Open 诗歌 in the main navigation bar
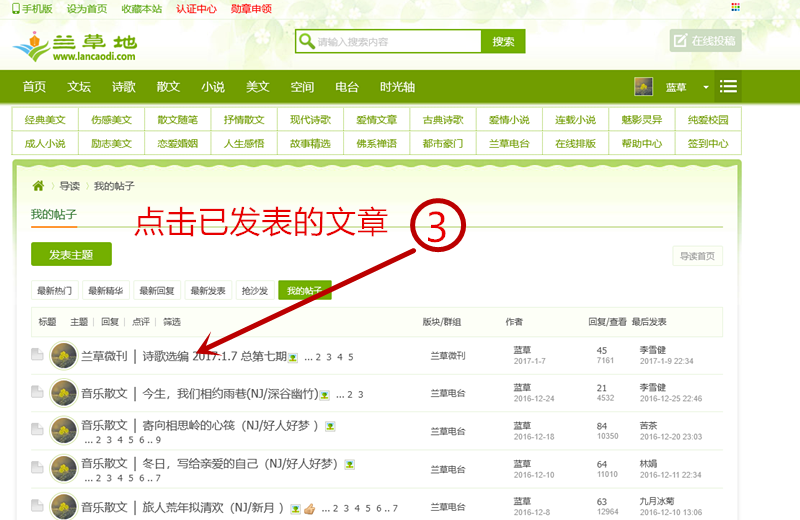 click(x=124, y=87)
